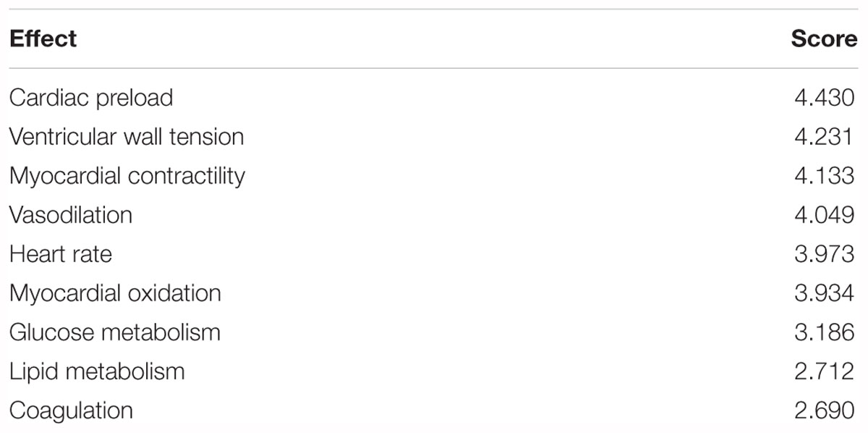Viewport: 868px width, 433px height.
Task: Select the Cardiac preload row label
Action: (x=91, y=98)
